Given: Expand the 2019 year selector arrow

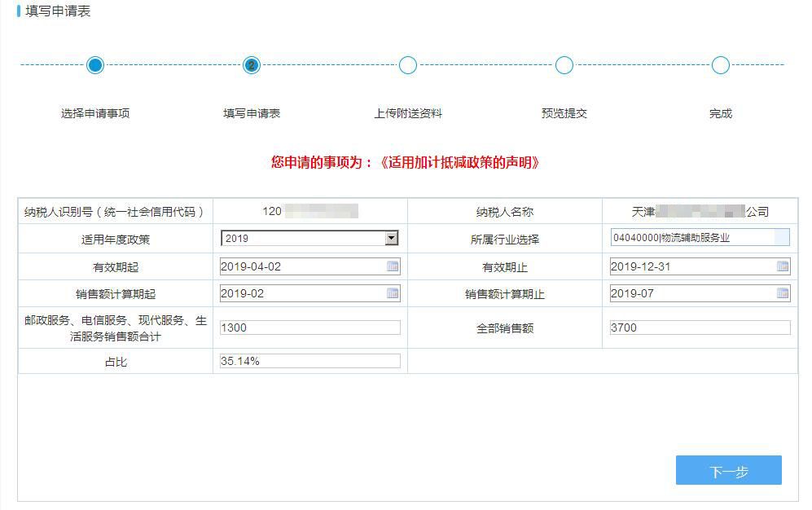Looking at the screenshot, I should pos(393,237).
